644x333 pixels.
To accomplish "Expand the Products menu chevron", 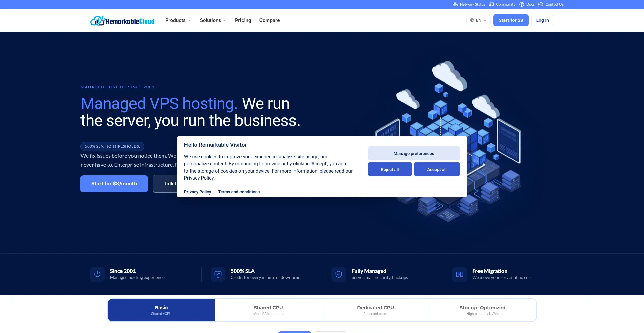I will (190, 20).
